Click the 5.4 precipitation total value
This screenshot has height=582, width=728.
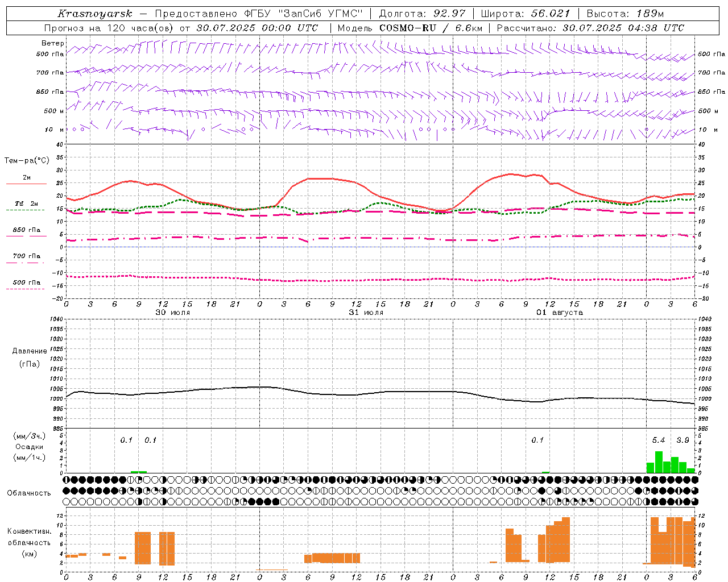(659, 440)
